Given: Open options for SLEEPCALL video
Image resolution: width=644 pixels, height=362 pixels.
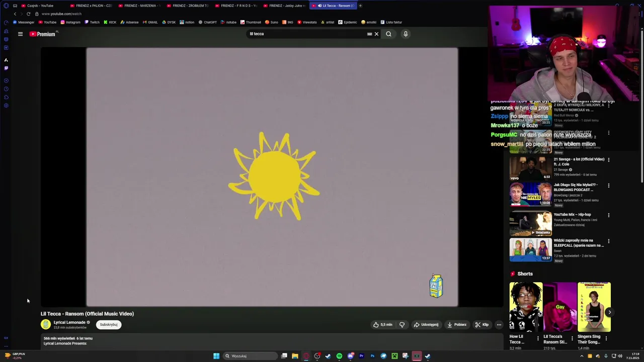Looking at the screenshot, I should coord(609,241).
